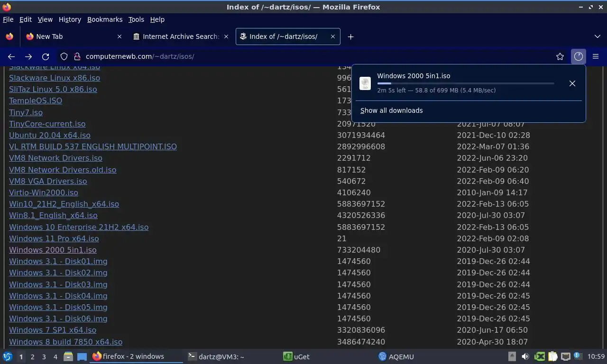
Task: Switch to Internet Archive Search tab
Action: pos(181,36)
